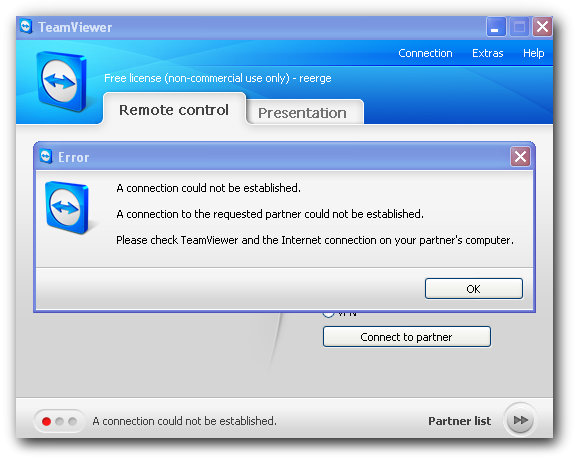Open the Help menu
Screen dimensions: 577x462
(x=534, y=53)
